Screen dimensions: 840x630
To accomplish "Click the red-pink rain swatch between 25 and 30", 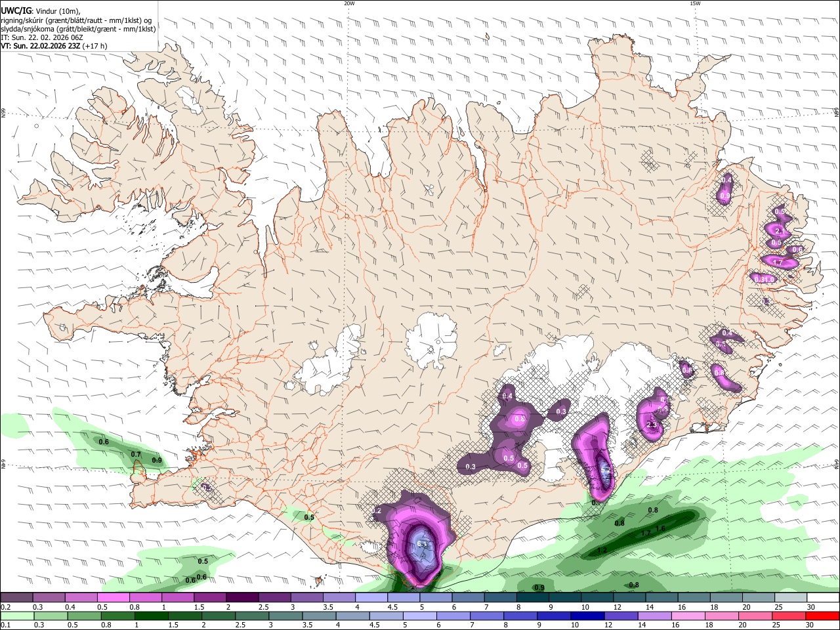I will tap(787, 616).
